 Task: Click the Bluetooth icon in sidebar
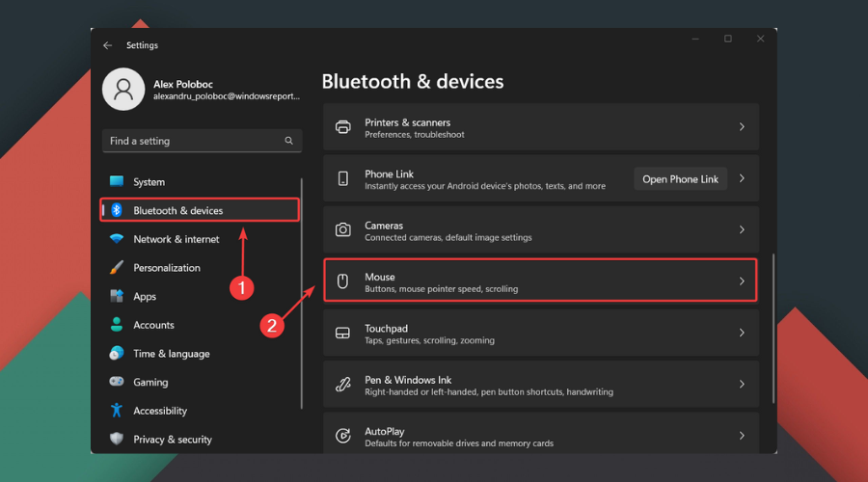[x=117, y=210]
